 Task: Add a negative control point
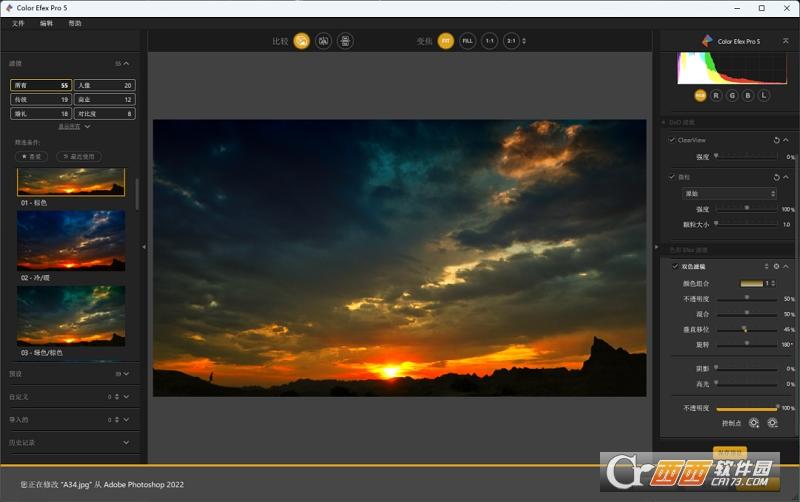pos(772,423)
